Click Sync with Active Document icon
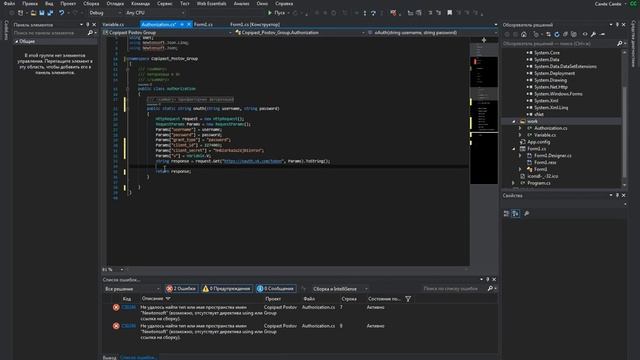The image size is (640, 360). pyautogui.click(x=548, y=34)
